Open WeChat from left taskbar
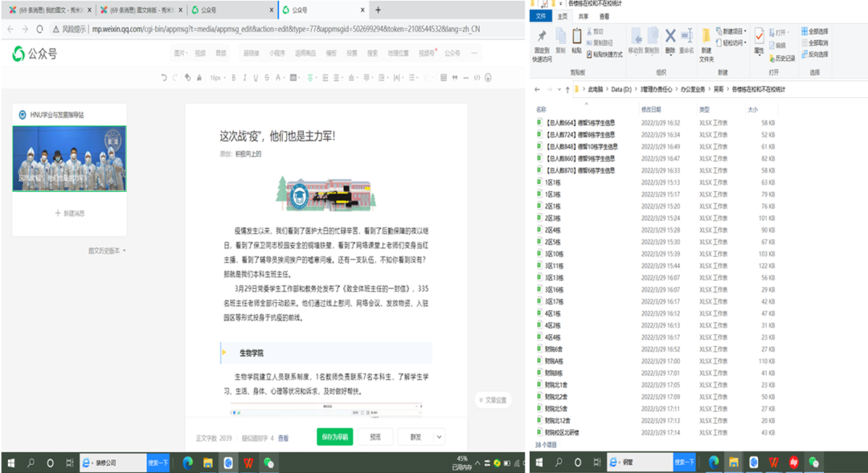Image resolution: width=868 pixels, height=473 pixels. coord(268,463)
